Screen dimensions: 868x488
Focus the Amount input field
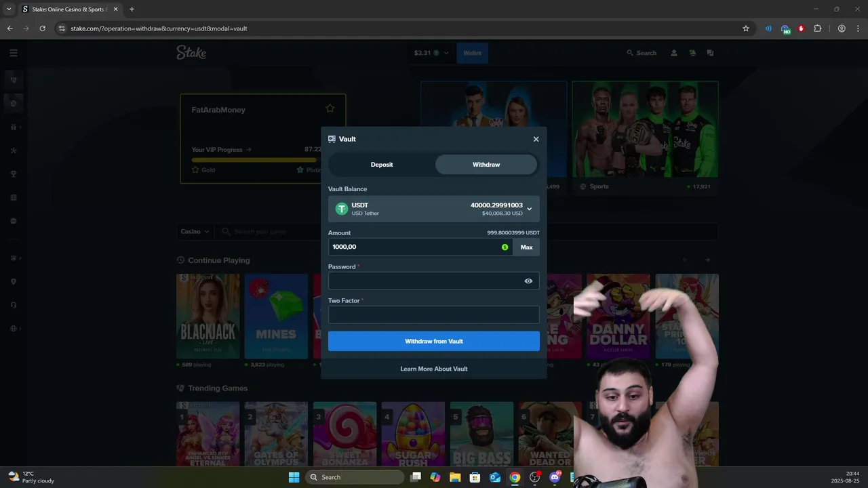coord(420,247)
